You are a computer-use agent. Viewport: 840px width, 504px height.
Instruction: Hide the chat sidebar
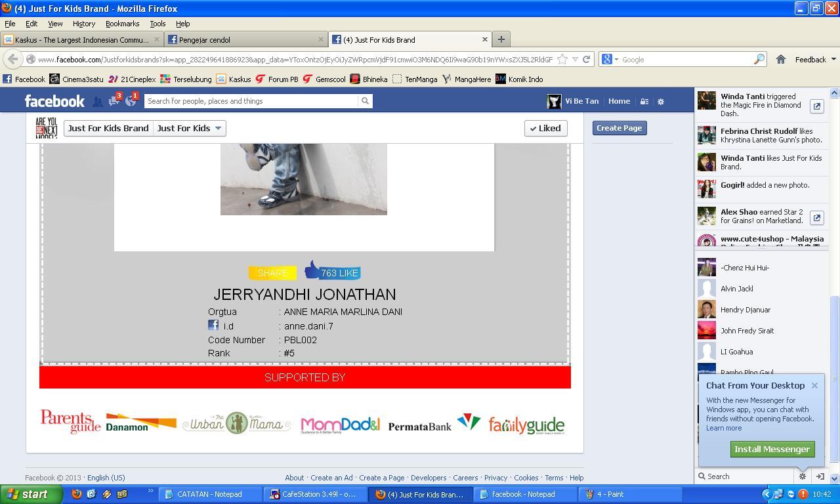click(820, 476)
